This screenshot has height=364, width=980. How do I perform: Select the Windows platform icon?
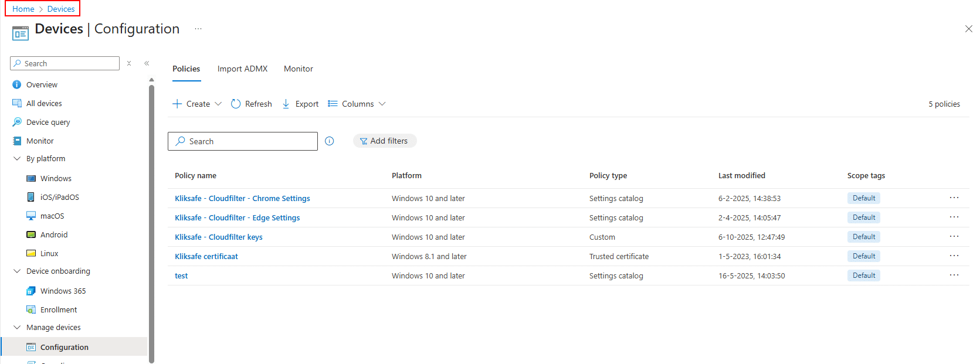click(31, 179)
